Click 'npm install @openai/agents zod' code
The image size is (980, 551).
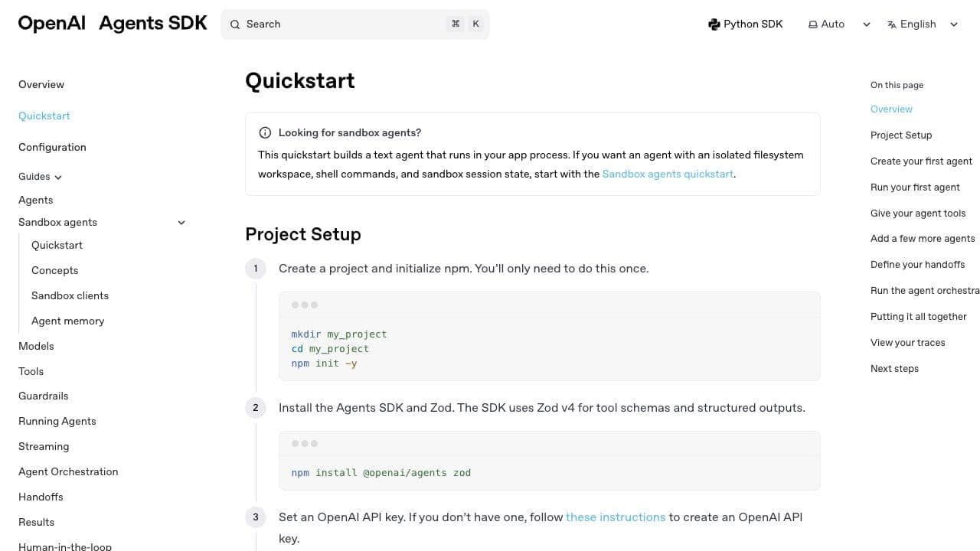coord(381,473)
